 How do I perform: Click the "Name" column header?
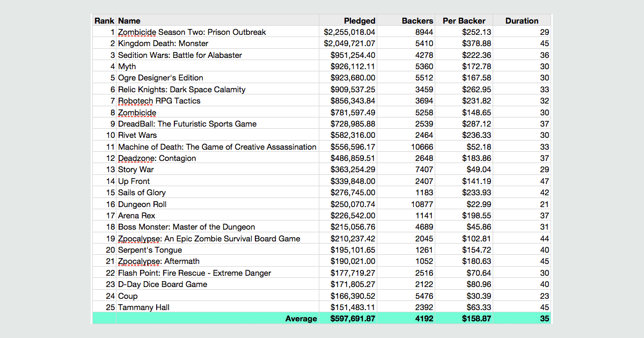[x=127, y=20]
